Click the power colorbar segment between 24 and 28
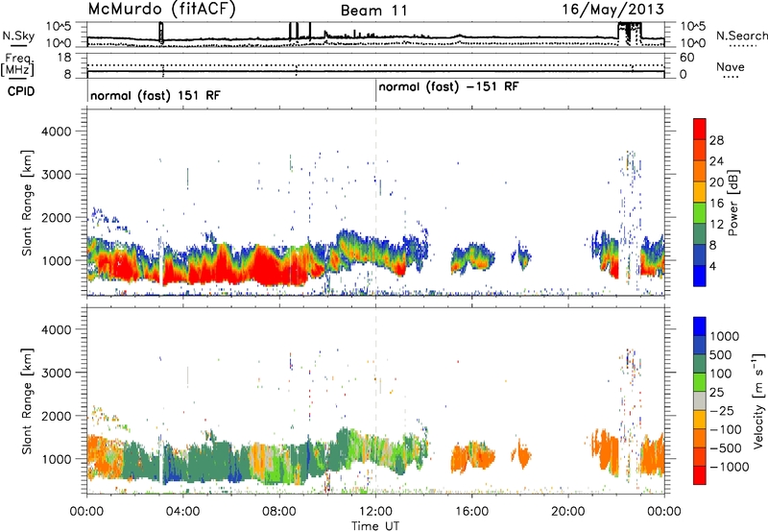Screen dimensions: 768x532 [700, 150]
